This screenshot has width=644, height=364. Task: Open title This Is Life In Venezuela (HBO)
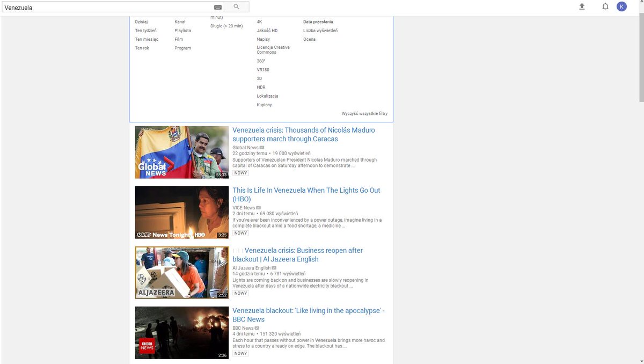point(306,194)
